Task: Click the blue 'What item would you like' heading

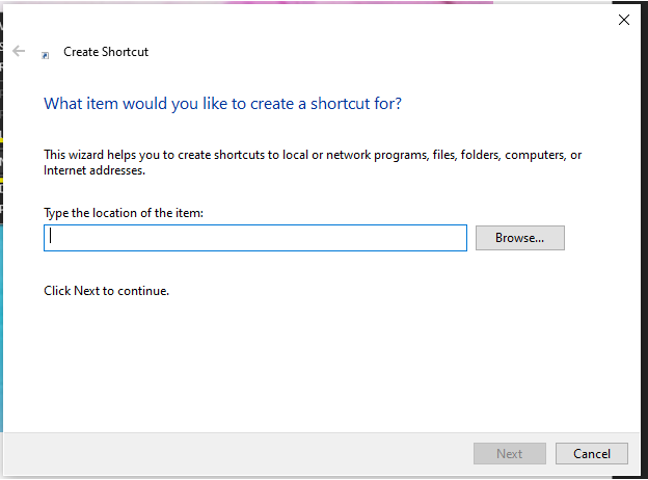Action: [x=223, y=103]
